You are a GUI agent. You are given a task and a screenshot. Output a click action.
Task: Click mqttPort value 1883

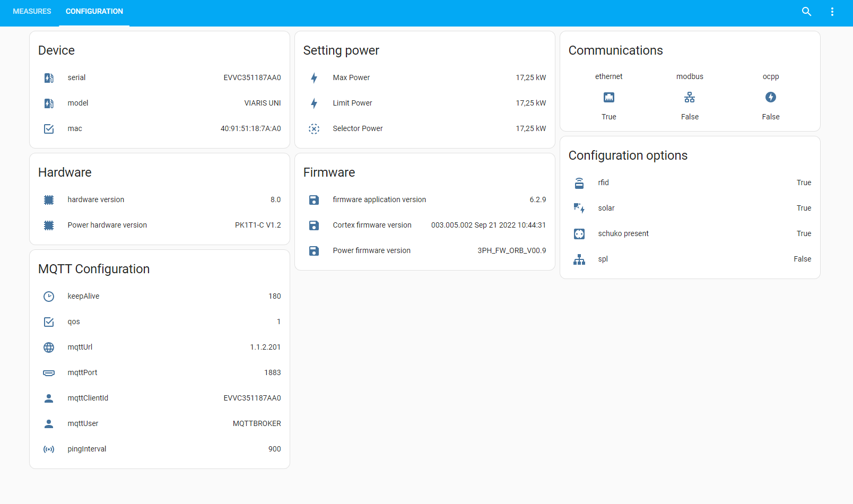(273, 372)
